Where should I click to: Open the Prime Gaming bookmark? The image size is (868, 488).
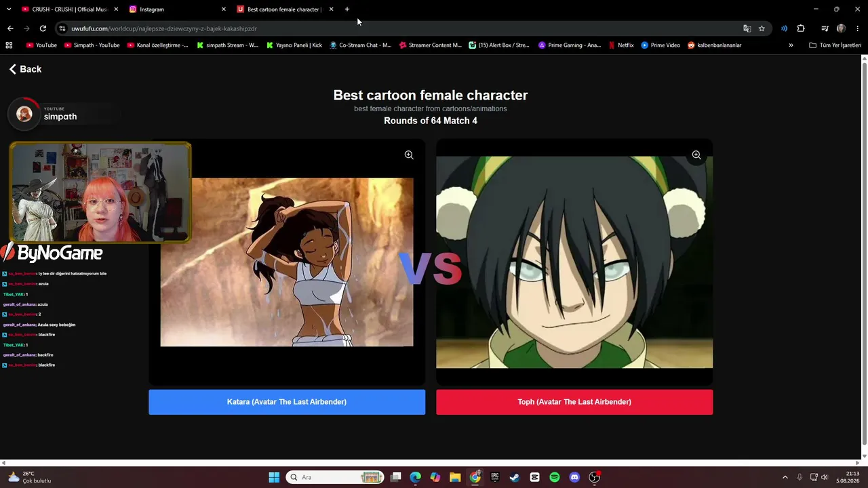pyautogui.click(x=570, y=45)
